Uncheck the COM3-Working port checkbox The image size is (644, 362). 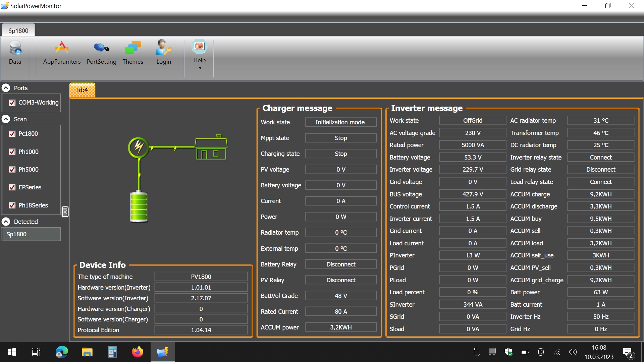coord(12,103)
